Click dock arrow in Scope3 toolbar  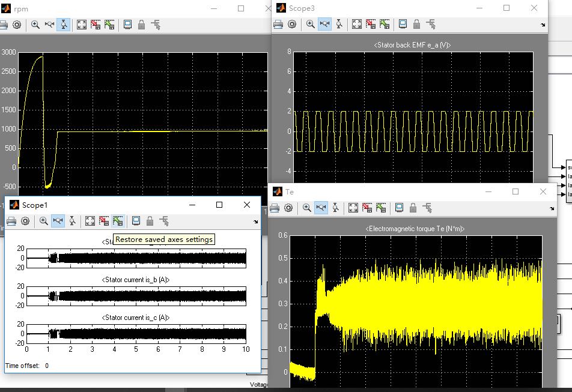pos(543,25)
